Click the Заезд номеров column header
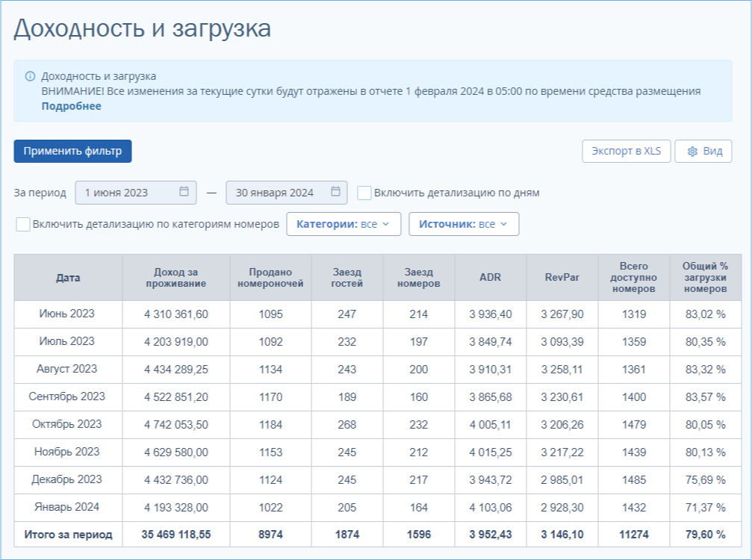The image size is (752, 560). point(419,278)
